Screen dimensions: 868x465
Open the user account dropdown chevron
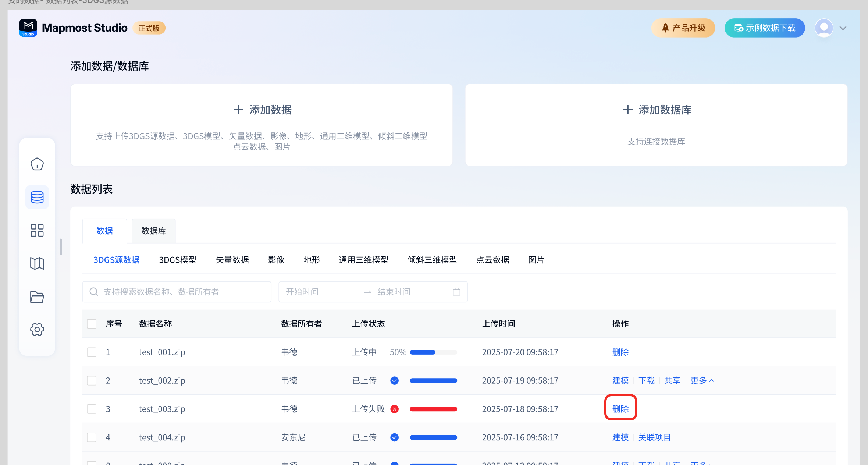(x=843, y=28)
